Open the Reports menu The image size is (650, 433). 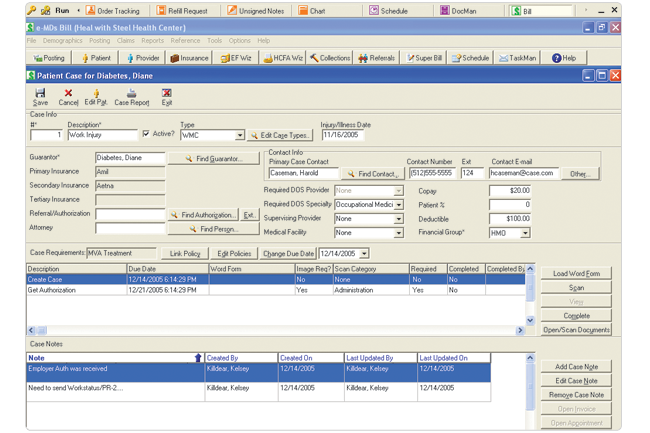153,41
